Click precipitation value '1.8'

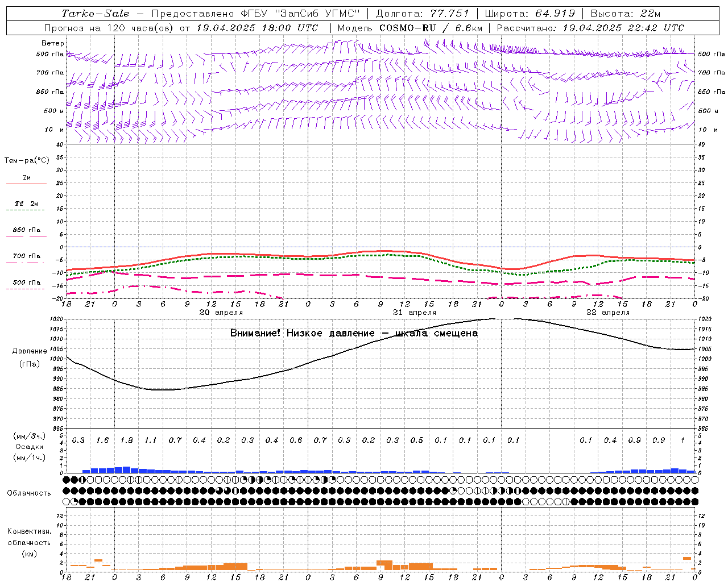[126, 440]
